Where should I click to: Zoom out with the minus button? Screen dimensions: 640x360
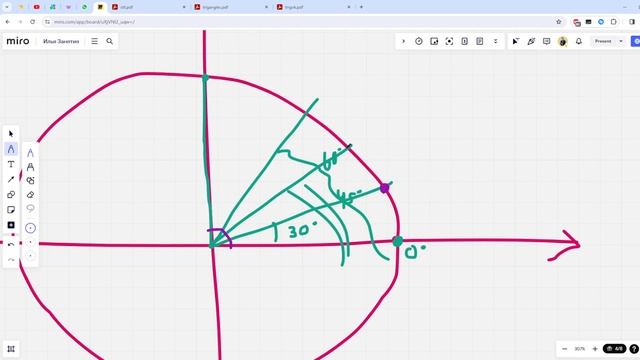564,349
